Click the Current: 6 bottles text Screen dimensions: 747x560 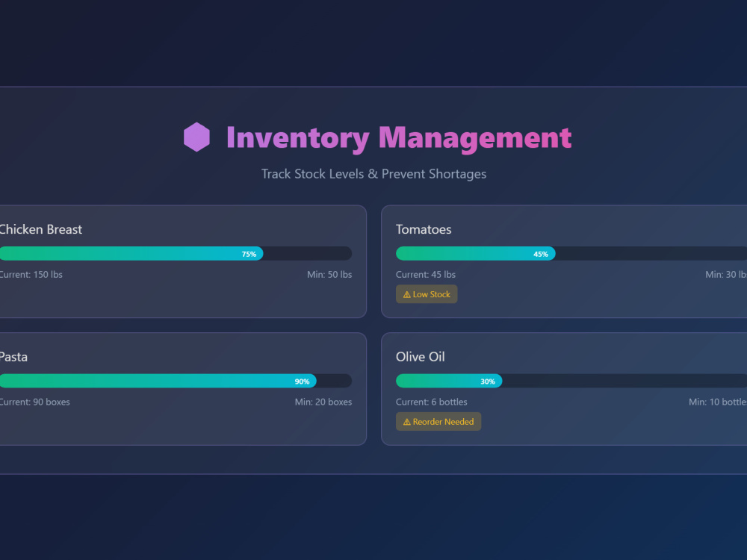click(x=431, y=402)
